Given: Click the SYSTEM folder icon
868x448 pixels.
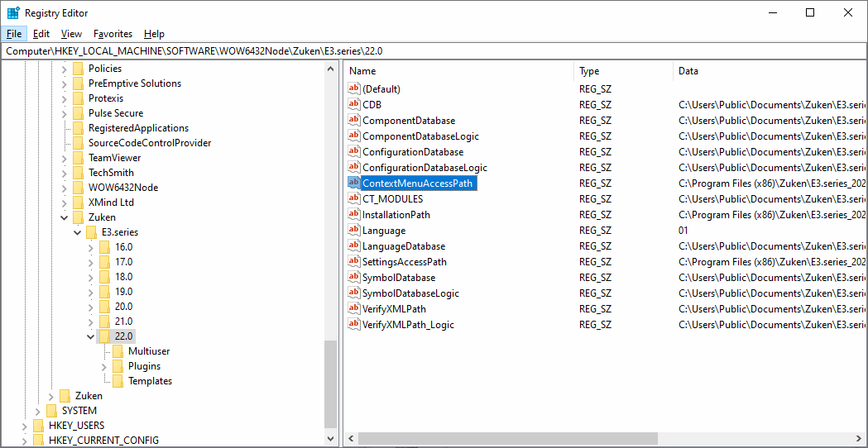Looking at the screenshot, I should 51,410.
